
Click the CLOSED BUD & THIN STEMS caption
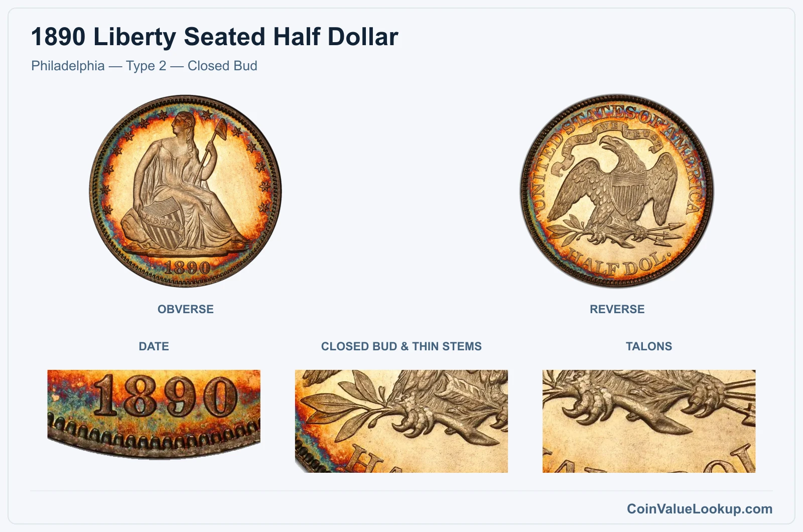tap(401, 346)
